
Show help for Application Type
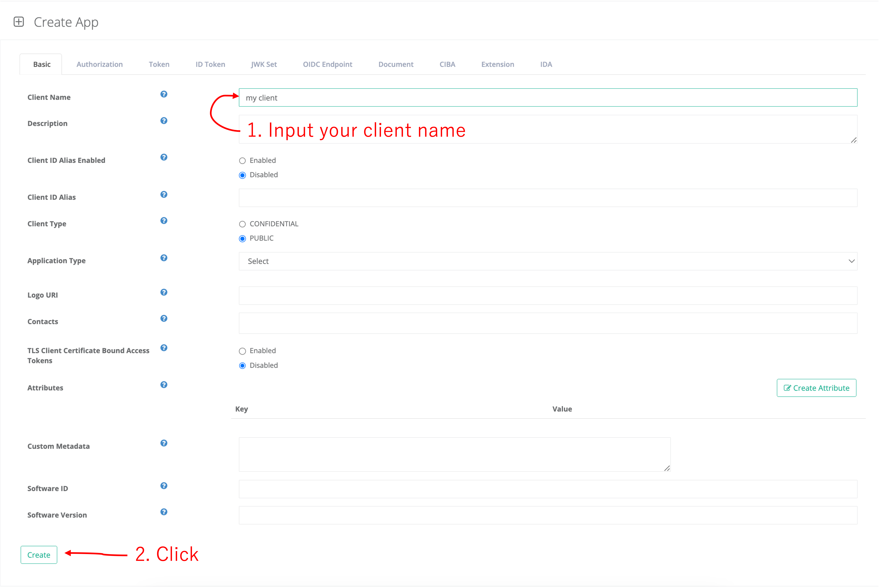click(164, 258)
